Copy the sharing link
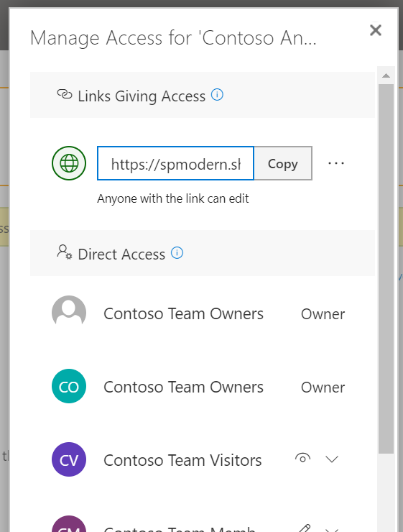 (x=283, y=163)
